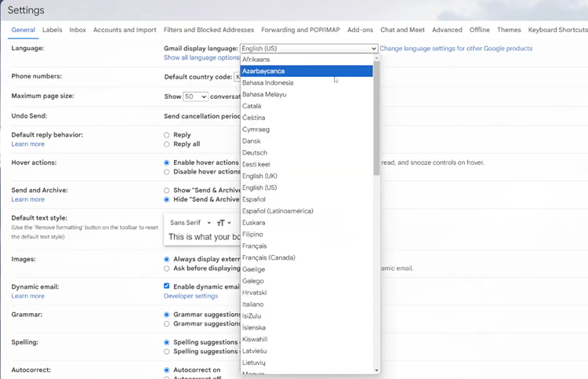
Task: Open the Developer settings link
Action: click(191, 296)
